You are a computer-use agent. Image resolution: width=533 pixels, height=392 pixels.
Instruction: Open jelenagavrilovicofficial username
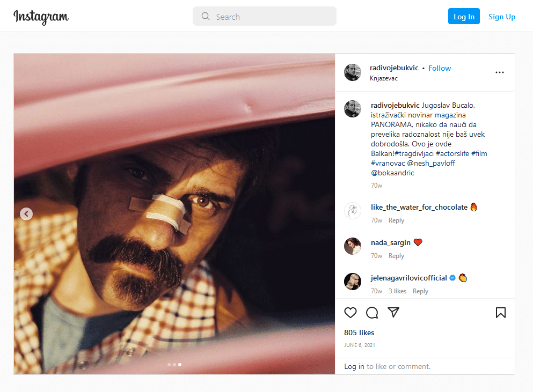coord(408,278)
